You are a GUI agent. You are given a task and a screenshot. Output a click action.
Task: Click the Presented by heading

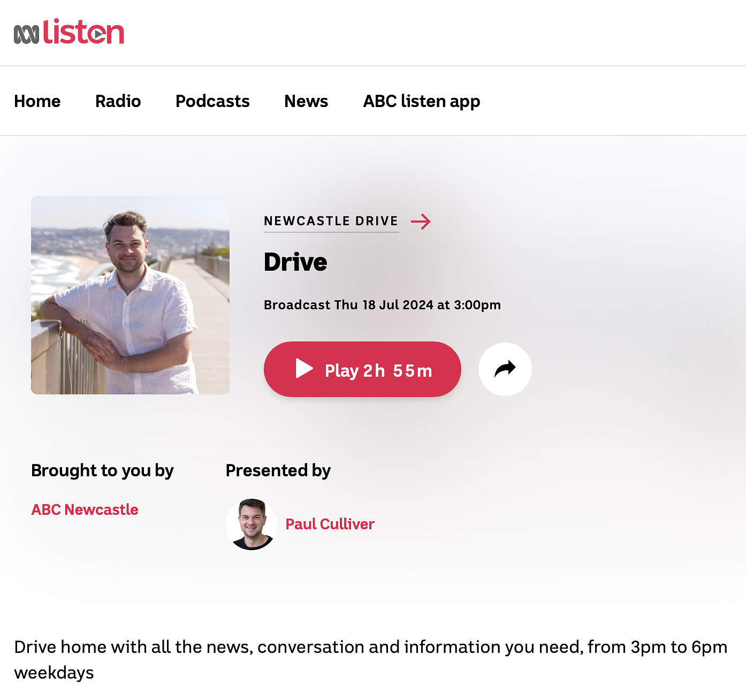[x=278, y=470]
